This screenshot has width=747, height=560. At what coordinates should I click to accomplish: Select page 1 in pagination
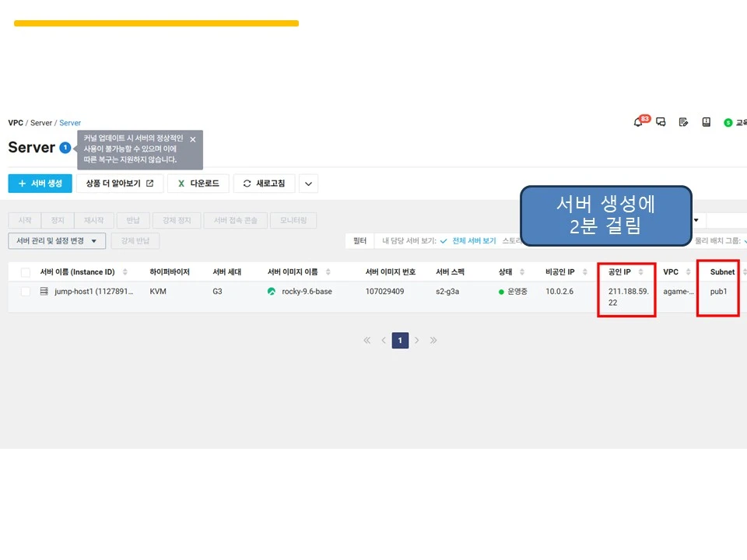coord(400,341)
